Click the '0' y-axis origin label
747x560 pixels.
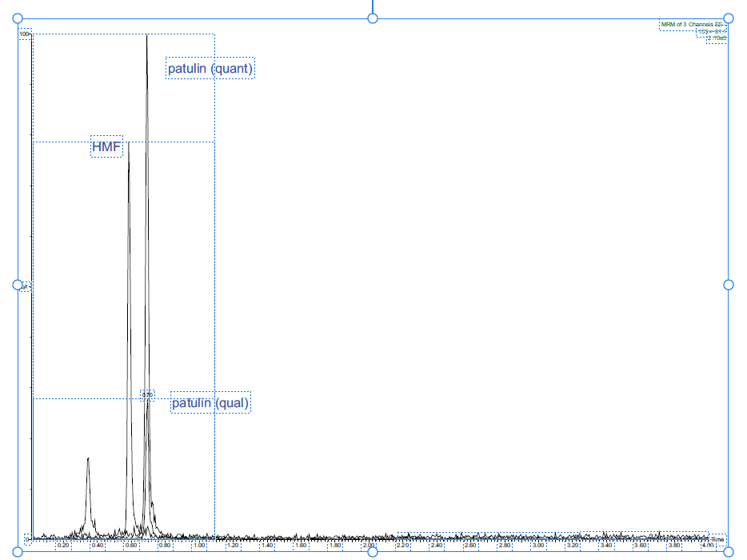pos(27,539)
